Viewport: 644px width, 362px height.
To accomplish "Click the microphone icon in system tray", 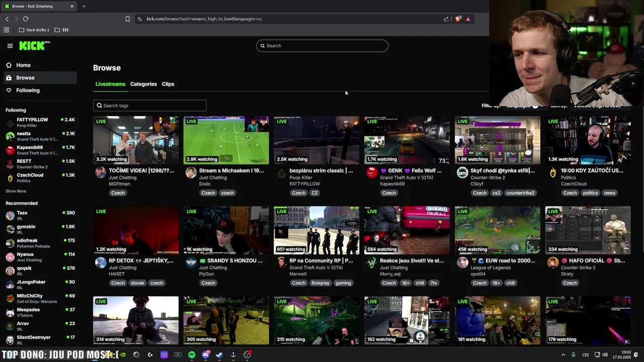I will 574,354.
